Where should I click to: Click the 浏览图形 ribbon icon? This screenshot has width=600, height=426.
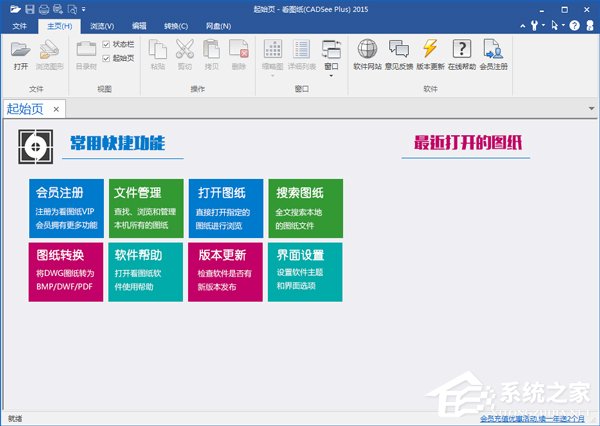[x=49, y=55]
